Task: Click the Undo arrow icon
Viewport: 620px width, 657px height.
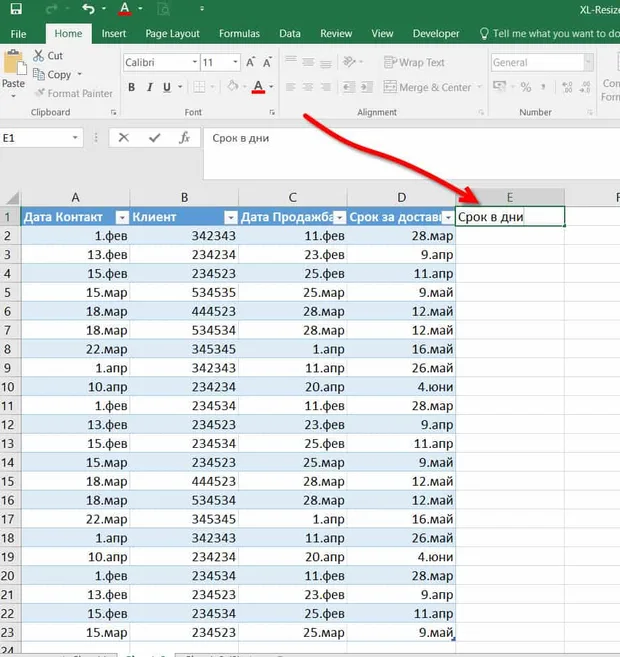Action: coord(88,8)
